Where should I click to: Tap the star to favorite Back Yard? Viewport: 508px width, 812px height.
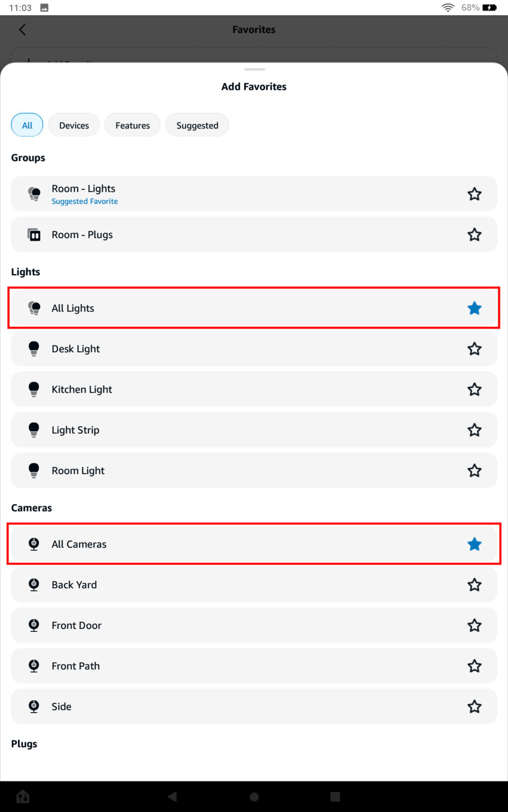[474, 584]
